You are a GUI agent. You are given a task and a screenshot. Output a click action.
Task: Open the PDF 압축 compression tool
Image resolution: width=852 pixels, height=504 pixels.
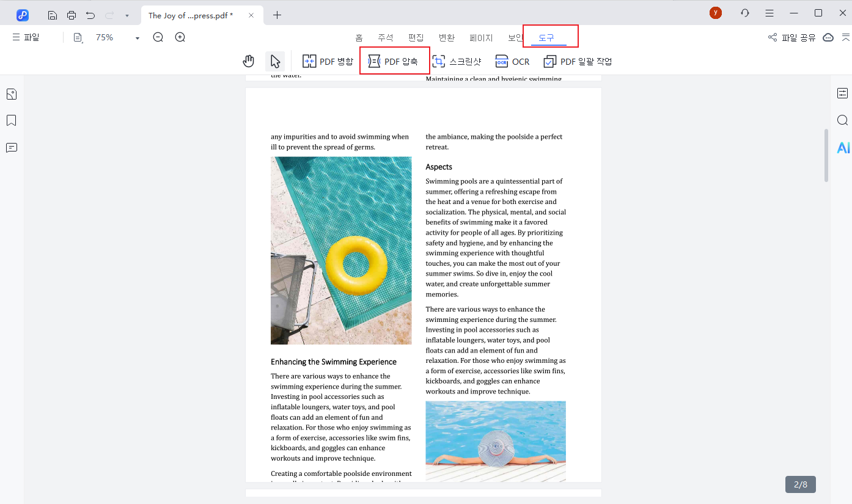(x=394, y=60)
